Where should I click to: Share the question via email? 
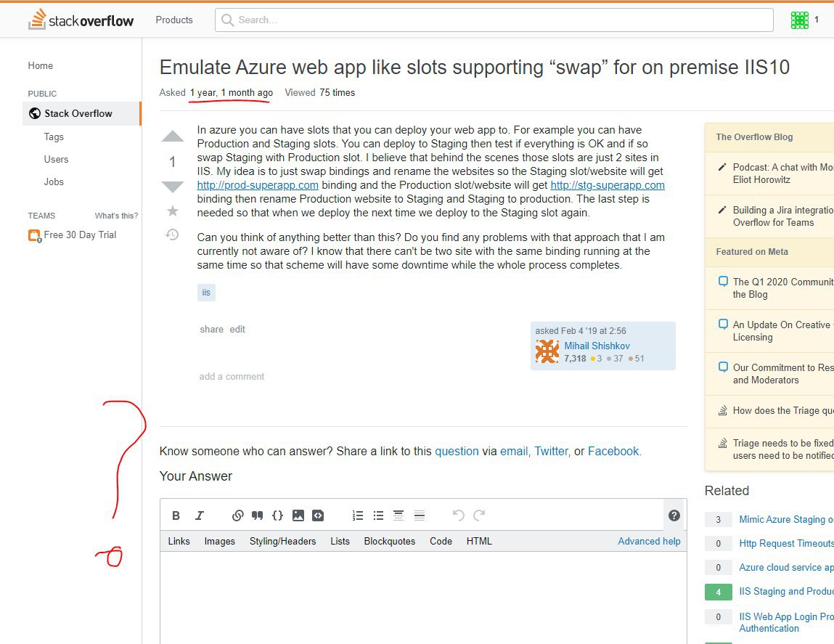pos(514,451)
